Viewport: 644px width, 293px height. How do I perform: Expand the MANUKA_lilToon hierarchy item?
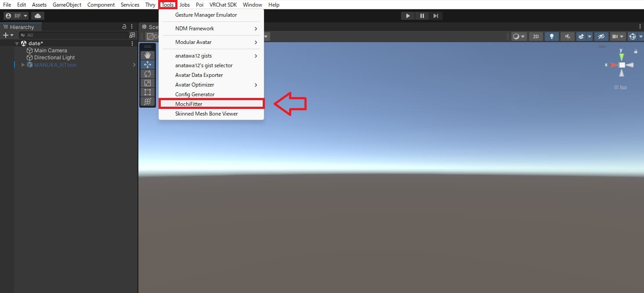[x=23, y=65]
